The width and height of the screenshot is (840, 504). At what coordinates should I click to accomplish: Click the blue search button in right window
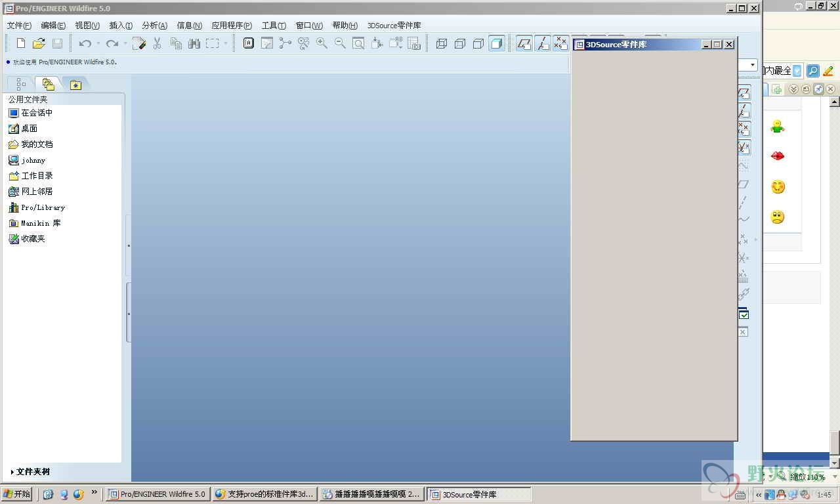pyautogui.click(x=812, y=71)
